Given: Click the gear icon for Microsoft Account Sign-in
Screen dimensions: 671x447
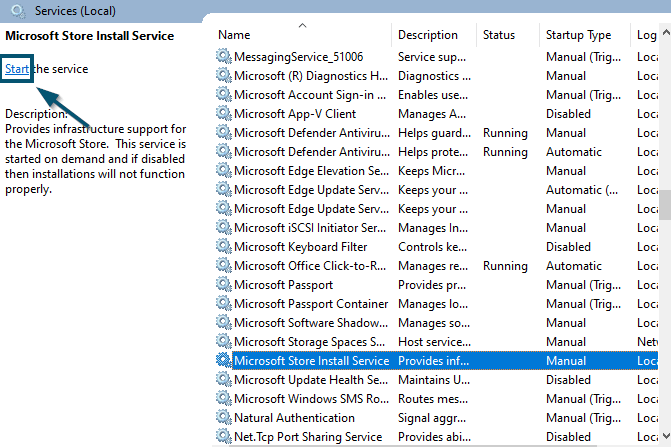Looking at the screenshot, I should [223, 95].
